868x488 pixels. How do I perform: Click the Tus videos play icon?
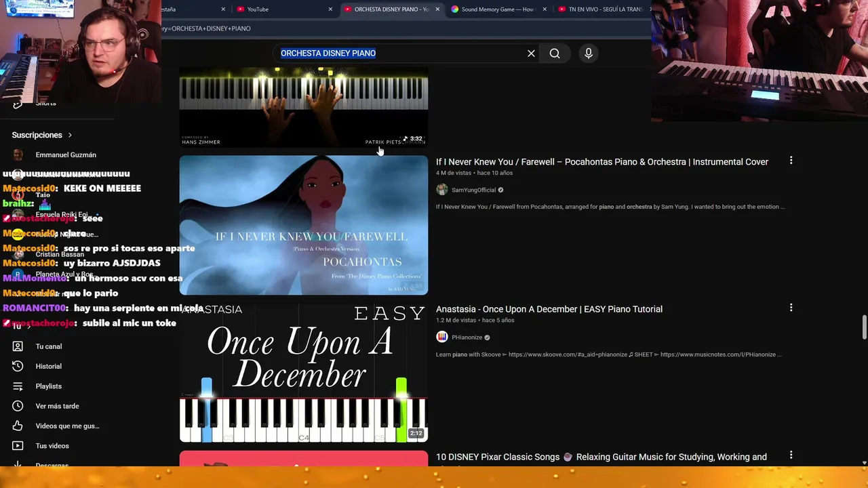(x=18, y=446)
